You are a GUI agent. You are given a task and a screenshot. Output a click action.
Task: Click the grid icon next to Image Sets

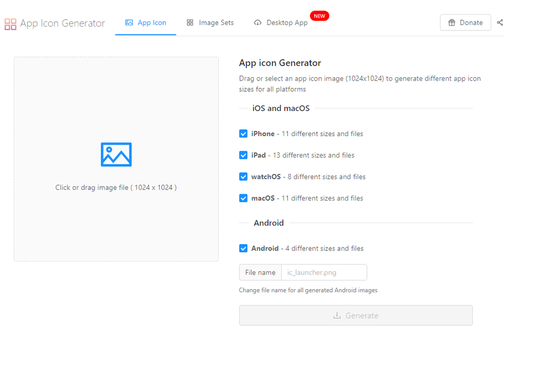[189, 22]
